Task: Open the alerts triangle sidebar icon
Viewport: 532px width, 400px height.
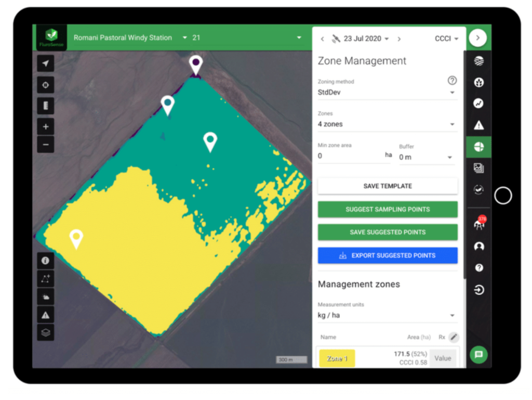Action: 478,125
